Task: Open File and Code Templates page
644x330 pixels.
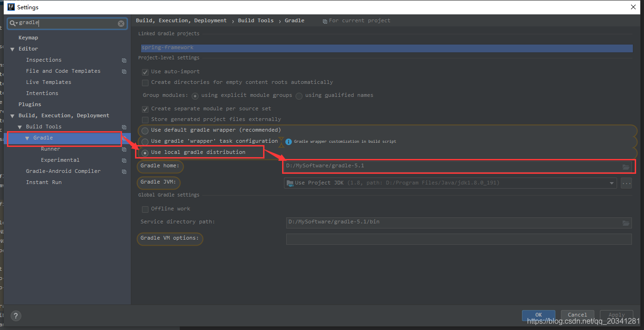Action: pos(63,71)
